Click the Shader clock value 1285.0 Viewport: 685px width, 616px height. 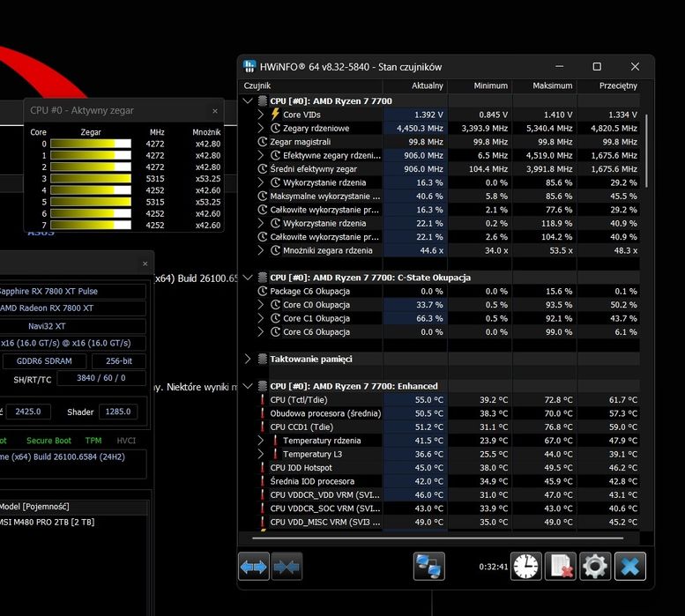click(x=118, y=412)
